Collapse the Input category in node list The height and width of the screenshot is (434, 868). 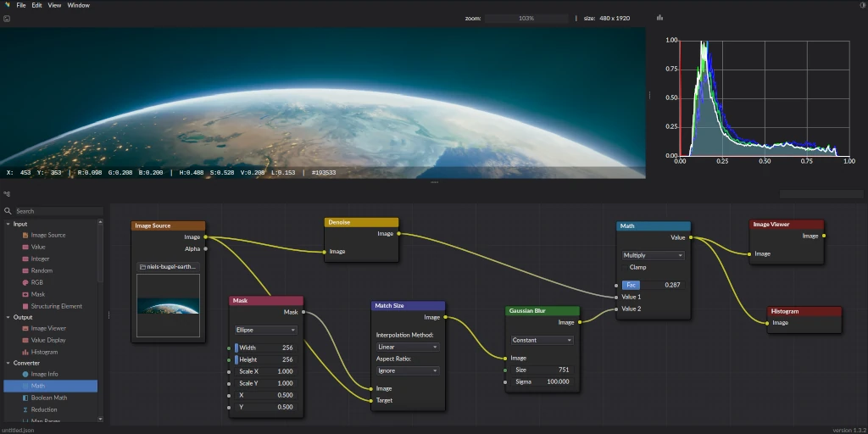8,224
